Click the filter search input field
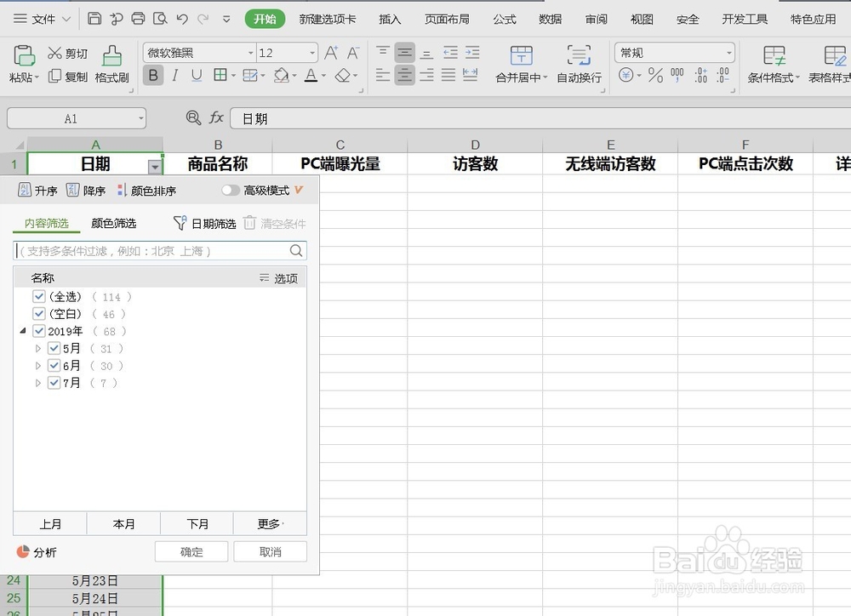Image resolution: width=851 pixels, height=616 pixels. (153, 252)
